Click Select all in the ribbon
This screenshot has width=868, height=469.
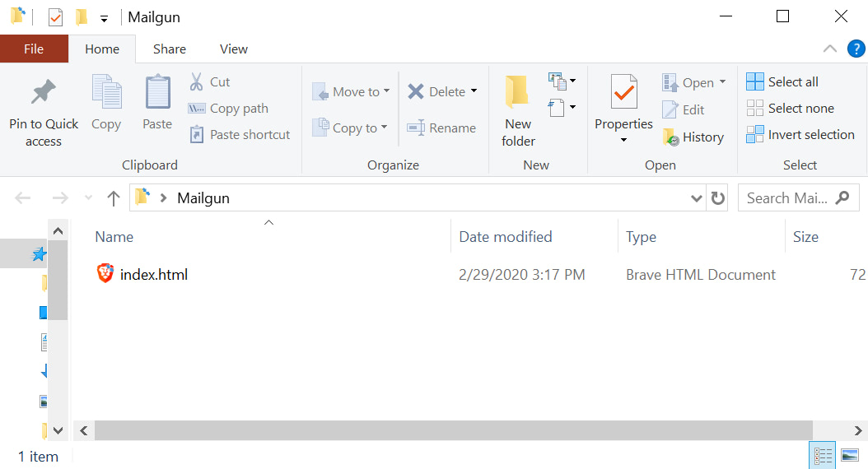[x=782, y=81]
